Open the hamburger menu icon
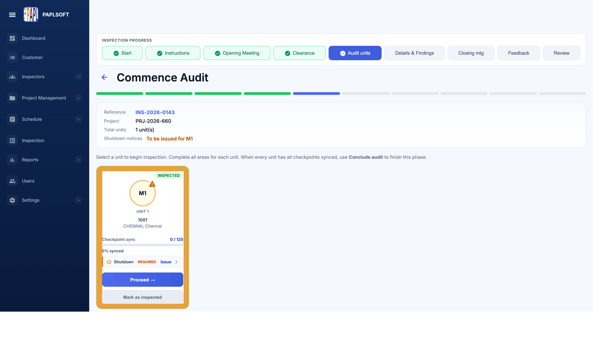Screen dimensions: 593x364 point(12,15)
